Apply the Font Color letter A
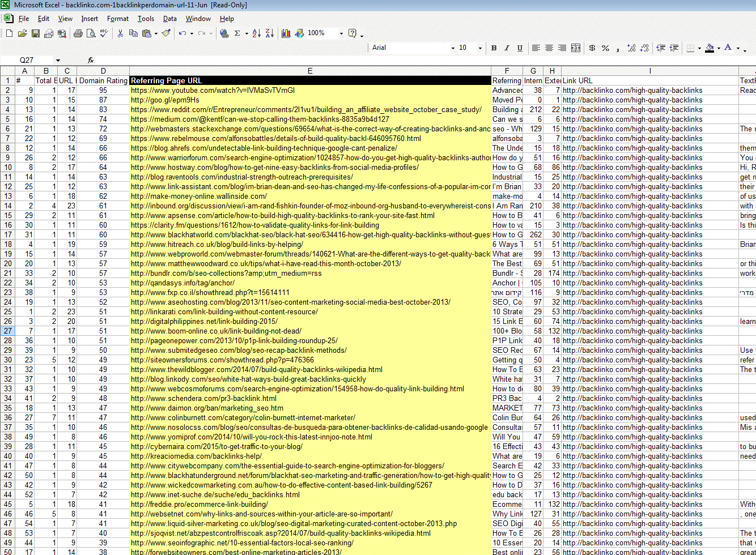Viewport: 756px width, 555px height. [728, 48]
